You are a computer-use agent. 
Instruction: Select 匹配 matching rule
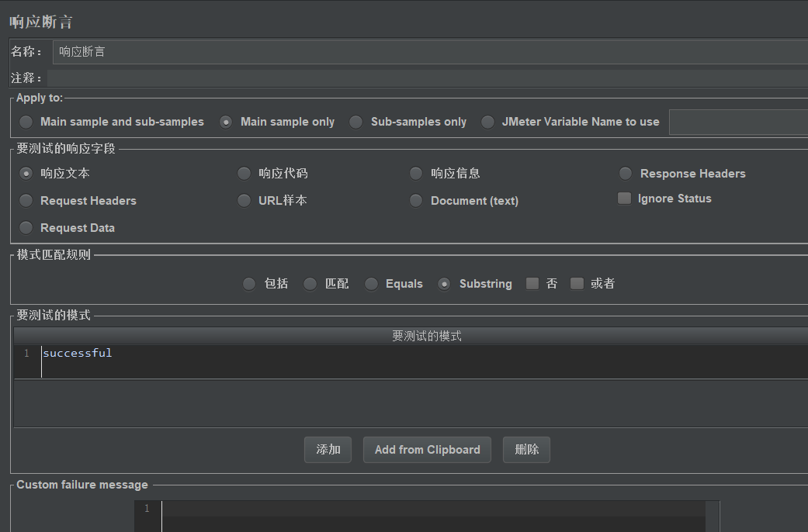click(x=310, y=284)
